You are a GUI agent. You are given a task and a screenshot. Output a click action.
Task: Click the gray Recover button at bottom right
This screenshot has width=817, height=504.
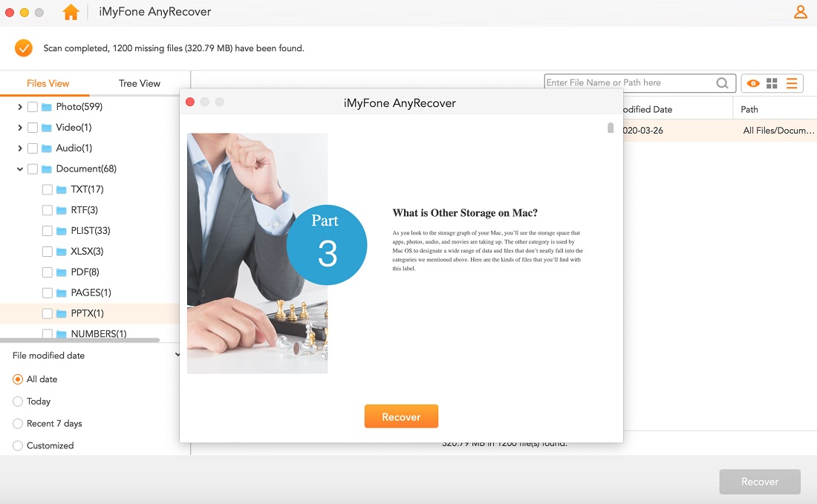(x=760, y=482)
